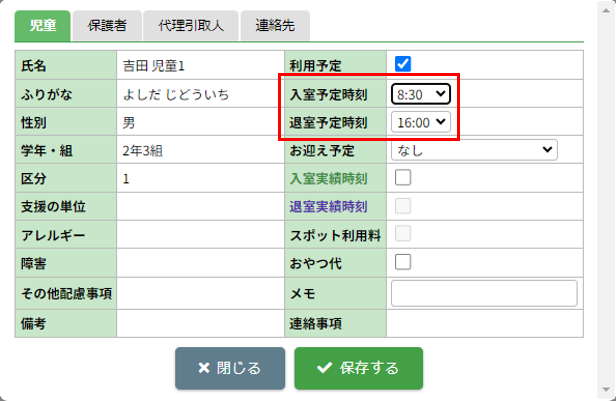Click the checkmark icon on 保存する button
Image resolution: width=616 pixels, height=401 pixels.
coord(323,368)
